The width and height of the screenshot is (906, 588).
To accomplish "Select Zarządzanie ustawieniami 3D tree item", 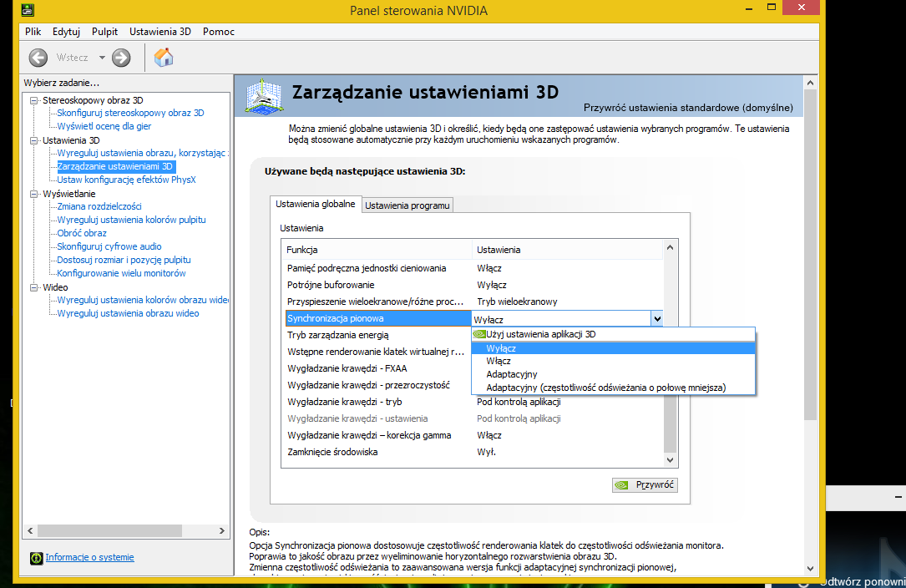I will [115, 166].
